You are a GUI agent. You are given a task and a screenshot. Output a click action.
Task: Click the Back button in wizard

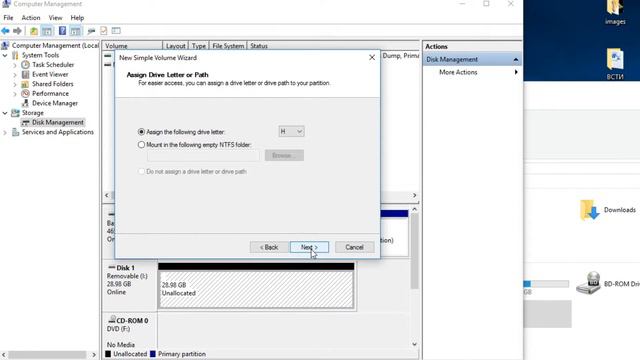269,247
